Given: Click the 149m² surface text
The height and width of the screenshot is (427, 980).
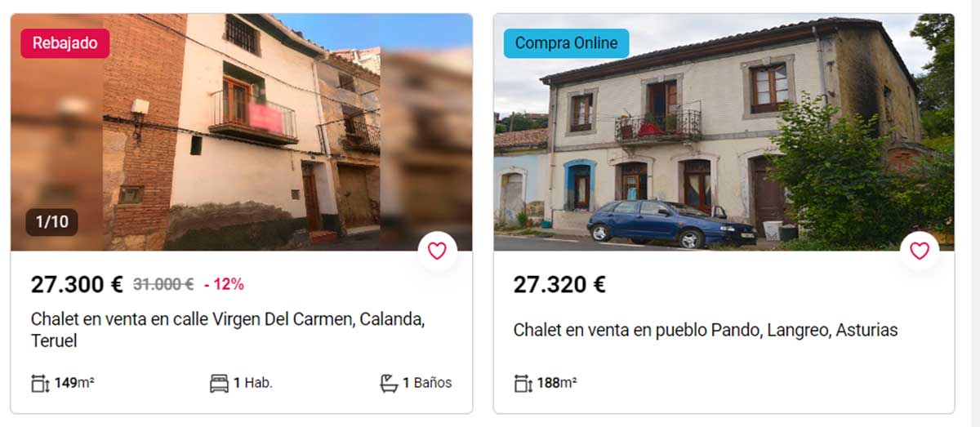Looking at the screenshot, I should point(74,383).
